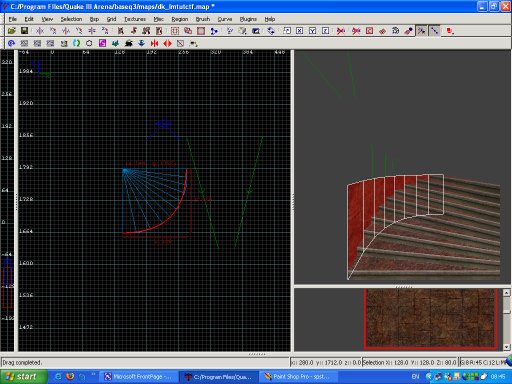Click the y-axis flip icon
Viewport: 512px width, 384px height.
[66, 31]
